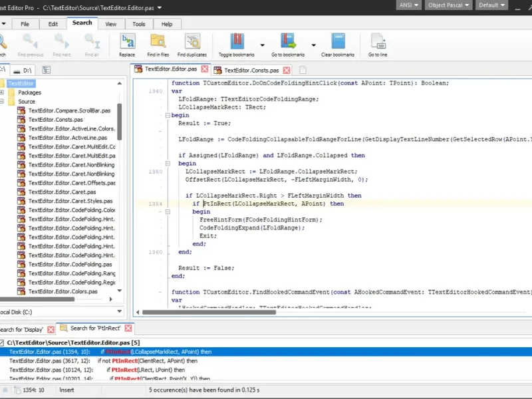Switch to the TextEditor.Consts.pas document tab
Image resolution: width=532 pixels, height=399 pixels.
pos(251,70)
